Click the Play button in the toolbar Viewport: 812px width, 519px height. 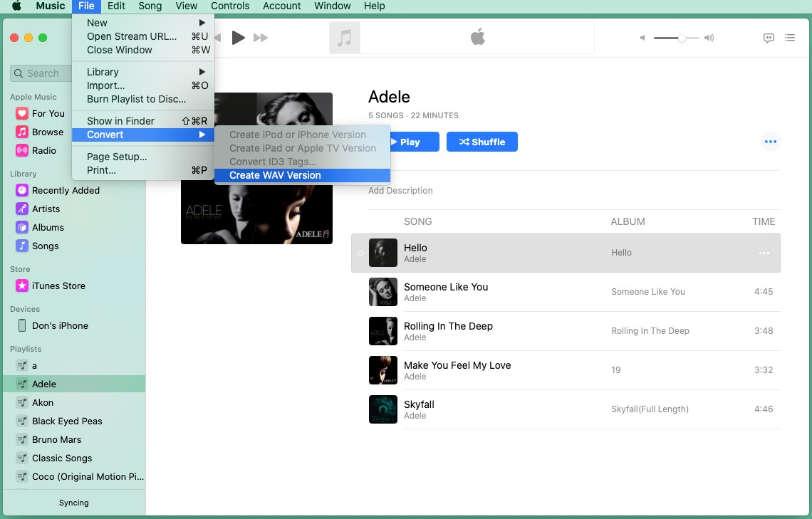[238, 38]
